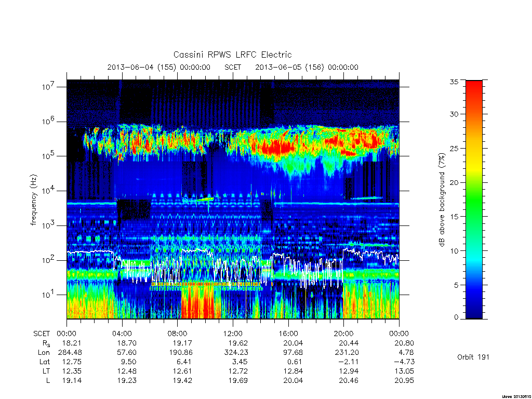Click the spectrogram plot image

pos(233,199)
